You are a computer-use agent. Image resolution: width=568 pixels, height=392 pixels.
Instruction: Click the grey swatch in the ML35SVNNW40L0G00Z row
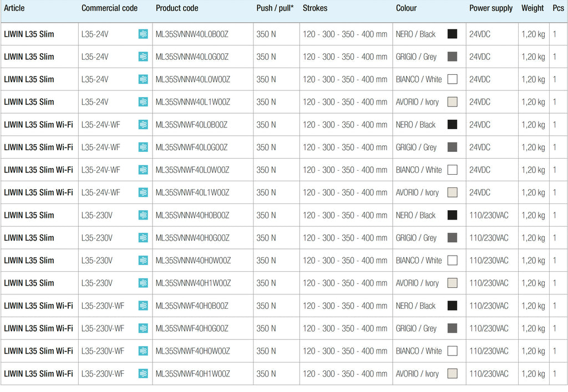pyautogui.click(x=452, y=57)
